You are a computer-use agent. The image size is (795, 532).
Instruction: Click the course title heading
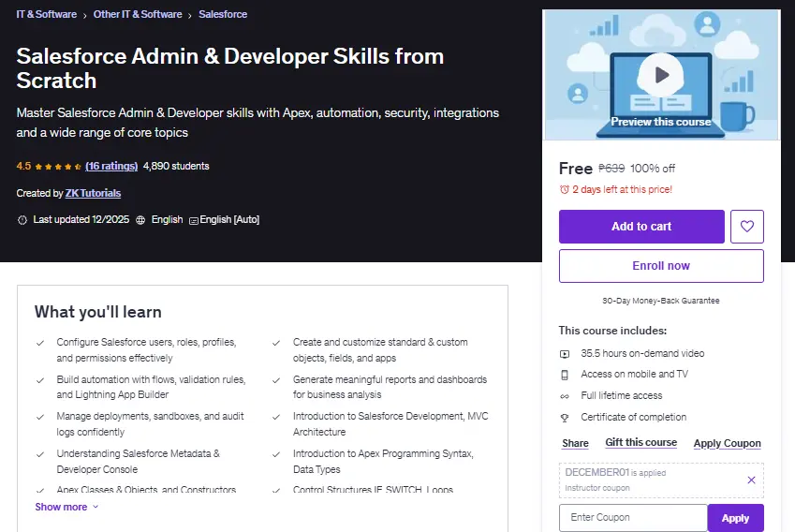(229, 68)
